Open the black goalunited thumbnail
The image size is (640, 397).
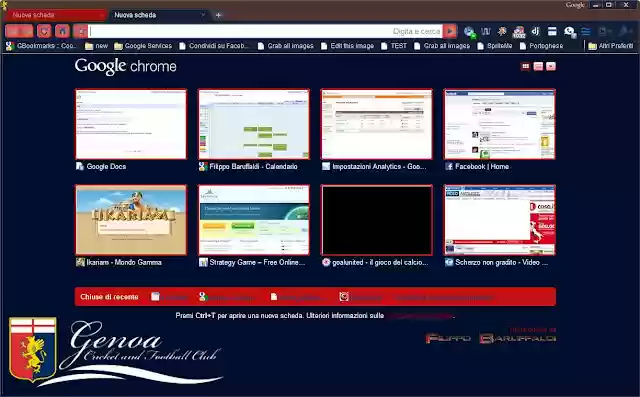377,220
